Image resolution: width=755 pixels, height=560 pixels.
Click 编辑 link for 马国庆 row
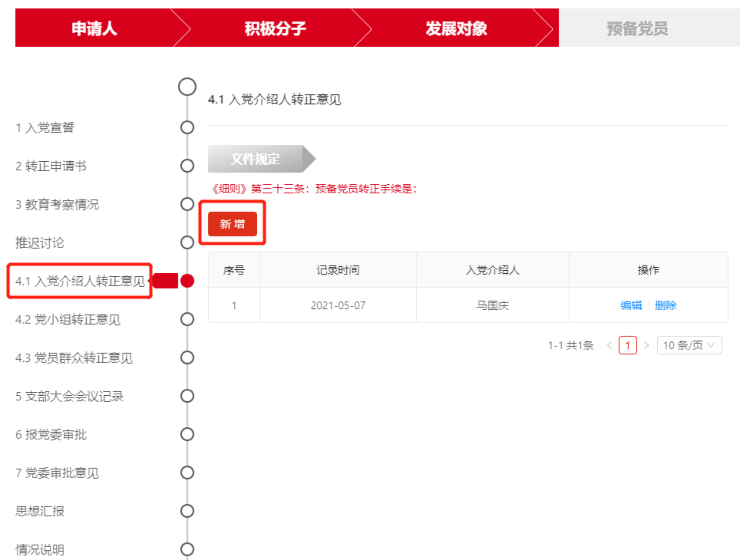(631, 305)
